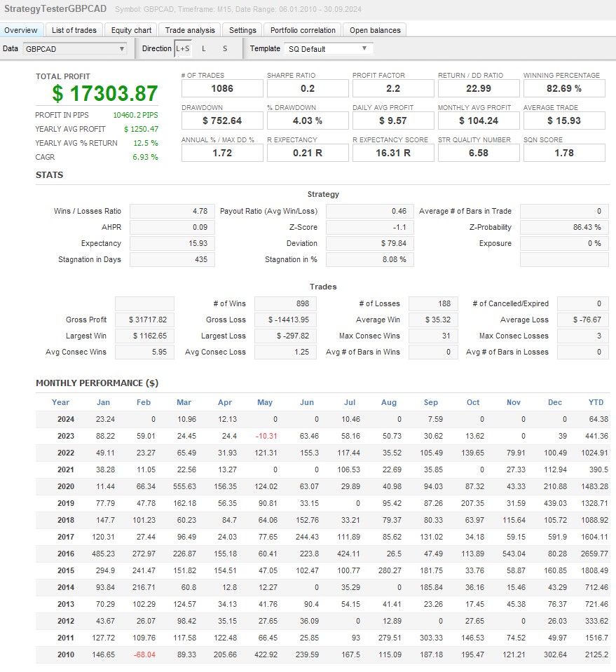Image resolution: width=616 pixels, height=672 pixels.
Task: Click the Sharpe Ratio value 0.2
Action: 308,89
